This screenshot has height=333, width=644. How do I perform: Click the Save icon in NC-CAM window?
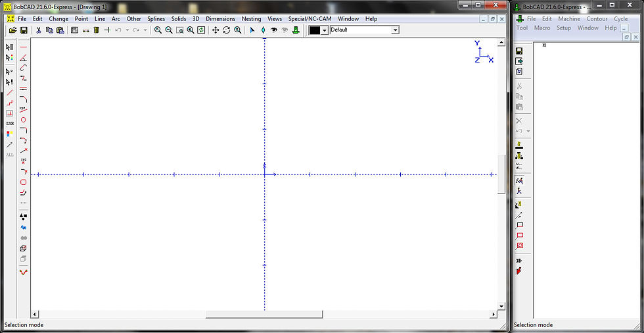[519, 51]
